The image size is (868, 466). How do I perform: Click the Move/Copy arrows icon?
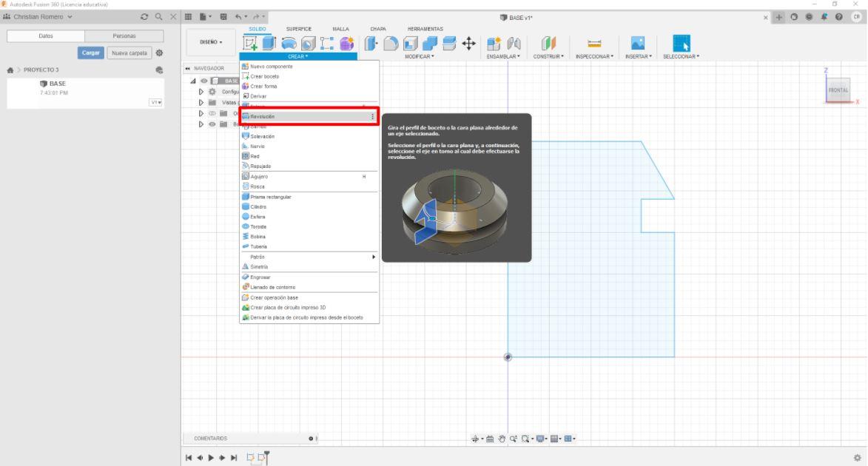[469, 43]
